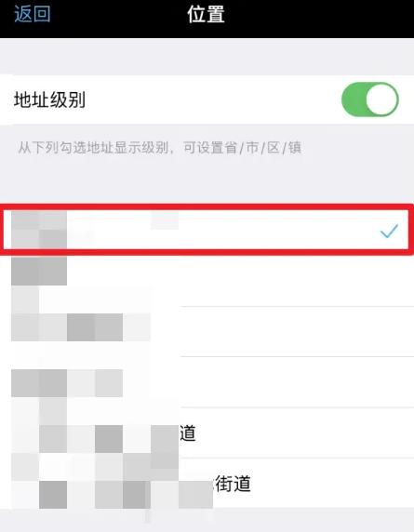Viewport: 414px width, 532px height.
Task: Select the row ending with single 道 character
Action: 207,432
